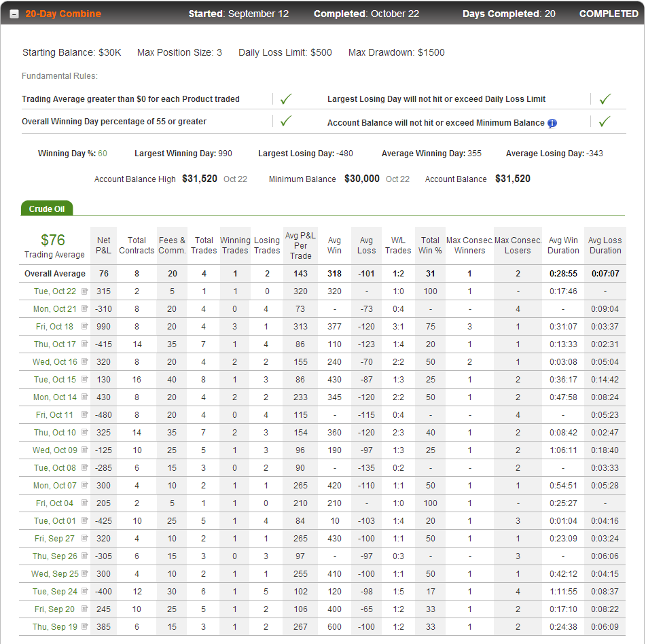Click the Avg P&L Per Trade header
646x644 pixels.
click(300, 245)
